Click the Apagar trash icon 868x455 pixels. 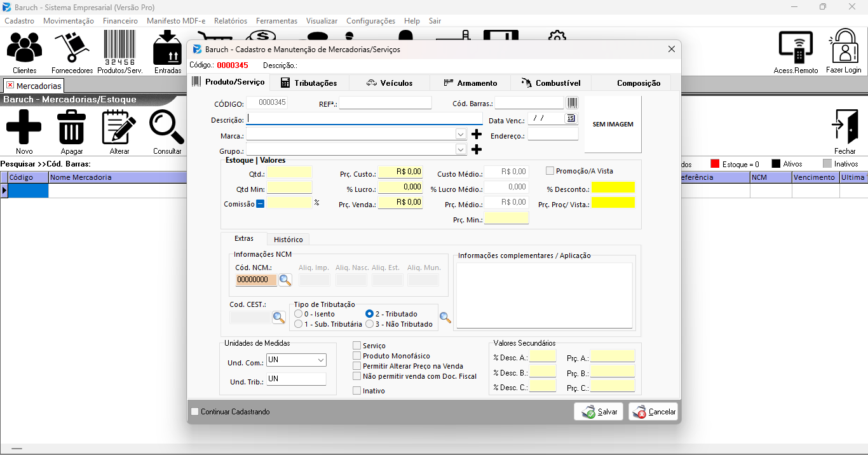tap(72, 132)
